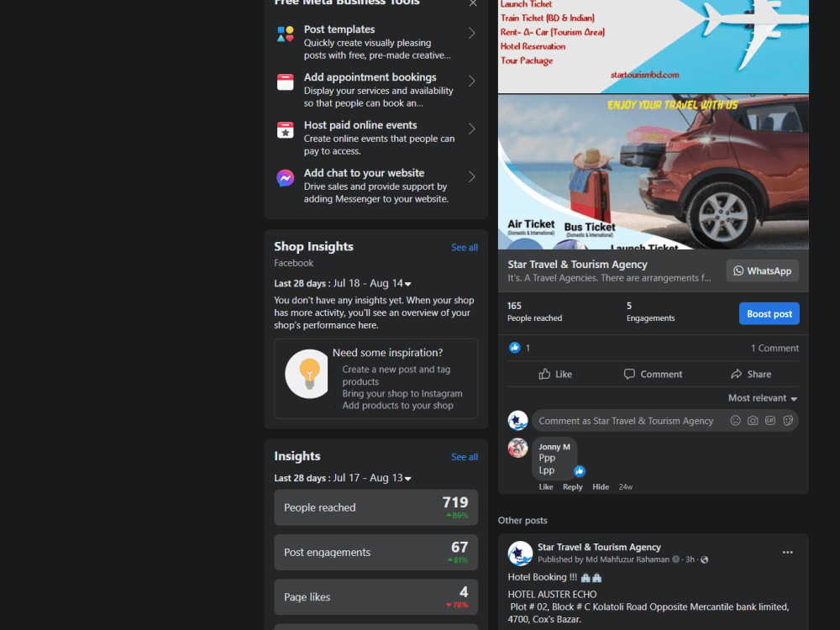Screen dimensions: 840x630
Task: Click Star Travel avatar beside the comment field
Action: point(518,421)
